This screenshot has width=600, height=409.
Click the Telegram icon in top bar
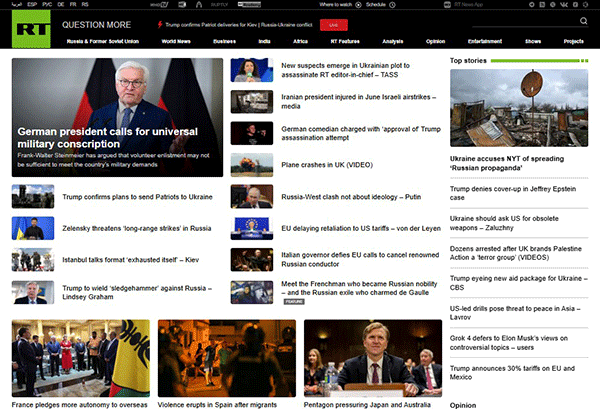(532, 5)
